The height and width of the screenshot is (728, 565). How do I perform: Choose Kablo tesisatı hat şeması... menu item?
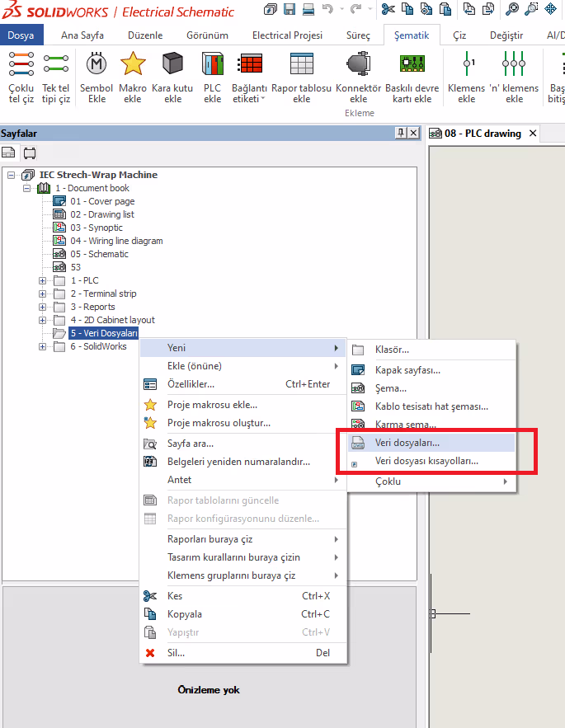(431, 406)
